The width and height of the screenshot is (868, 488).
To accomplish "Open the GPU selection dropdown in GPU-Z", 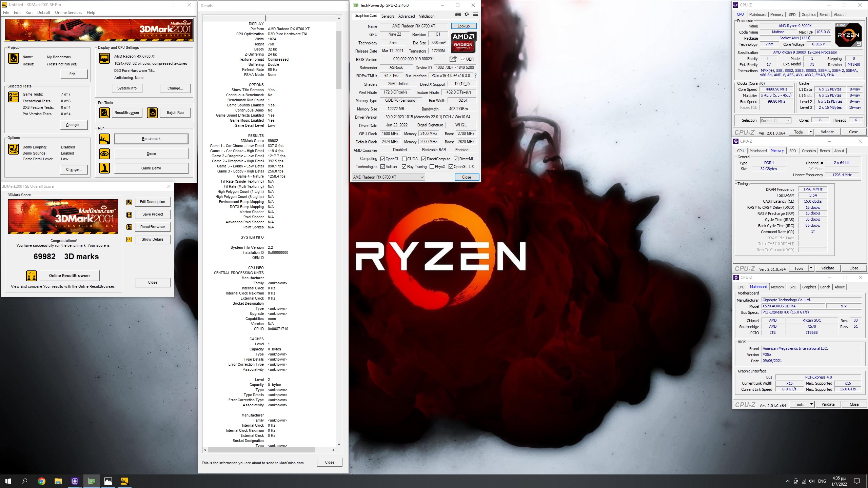I will click(389, 177).
